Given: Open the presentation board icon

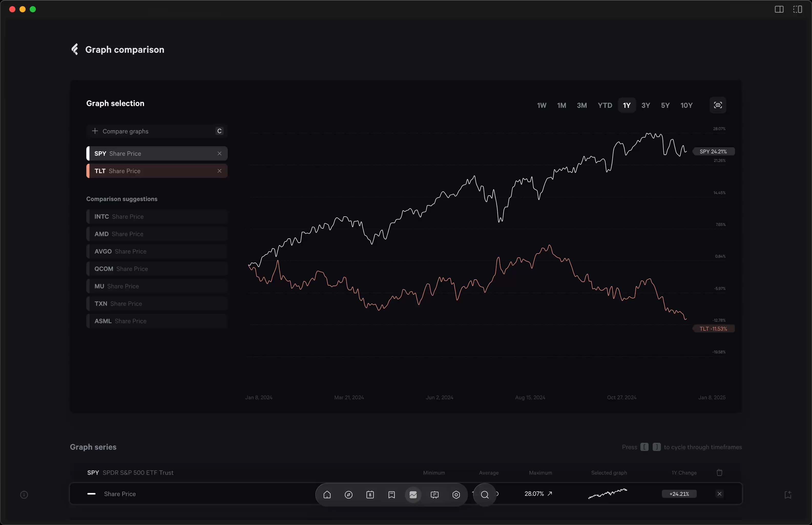Looking at the screenshot, I should [x=435, y=495].
